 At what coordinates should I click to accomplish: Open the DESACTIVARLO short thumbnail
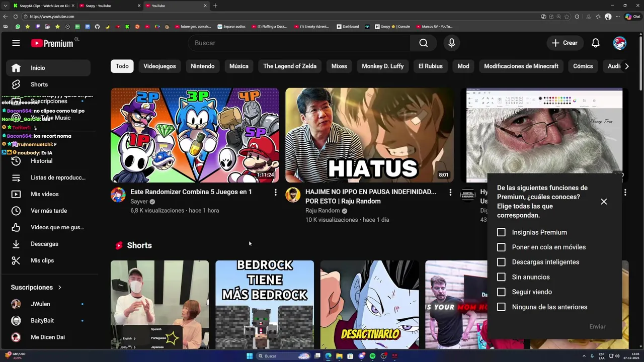pos(369,305)
